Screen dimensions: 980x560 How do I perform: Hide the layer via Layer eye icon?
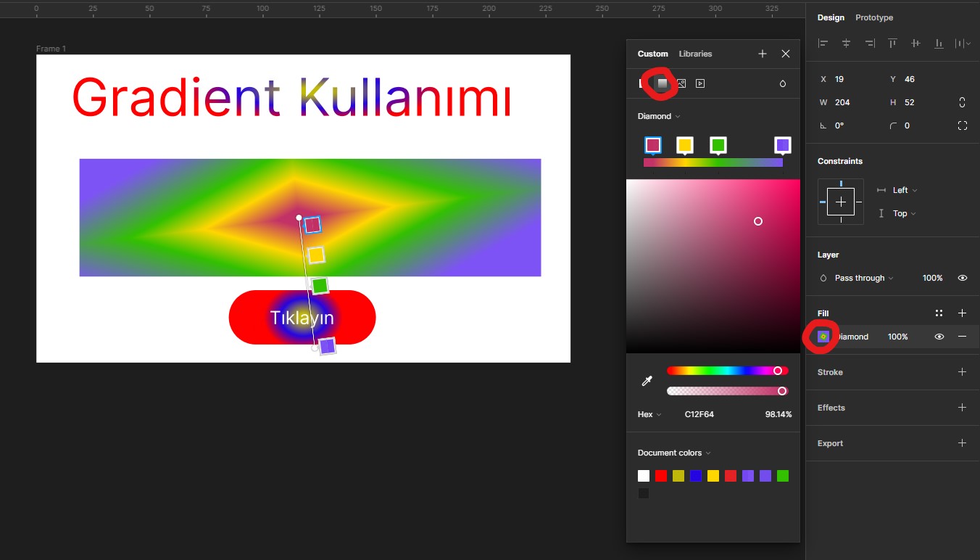tap(963, 278)
